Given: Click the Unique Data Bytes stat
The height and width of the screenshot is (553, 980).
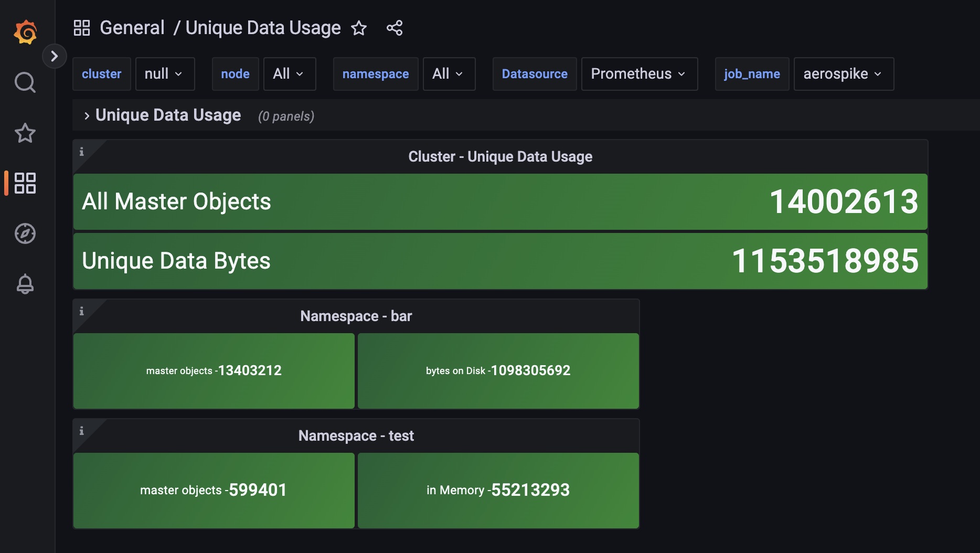Looking at the screenshot, I should coord(500,261).
